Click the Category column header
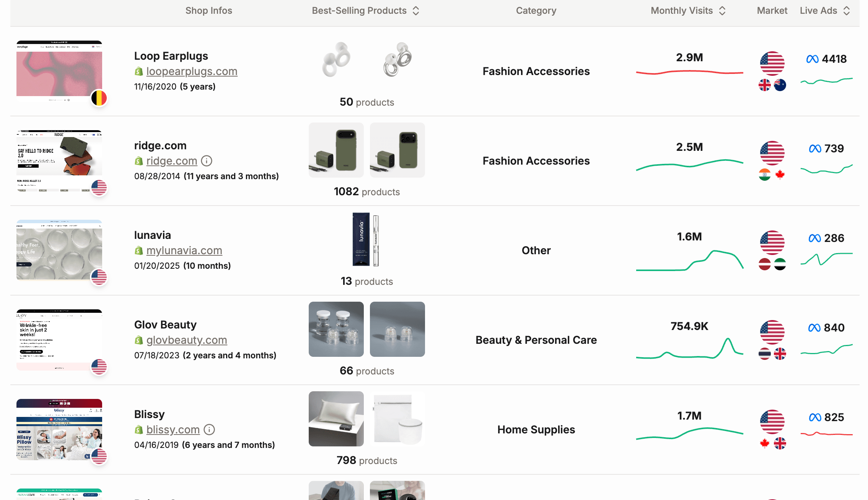The image size is (868, 500). pyautogui.click(x=536, y=11)
